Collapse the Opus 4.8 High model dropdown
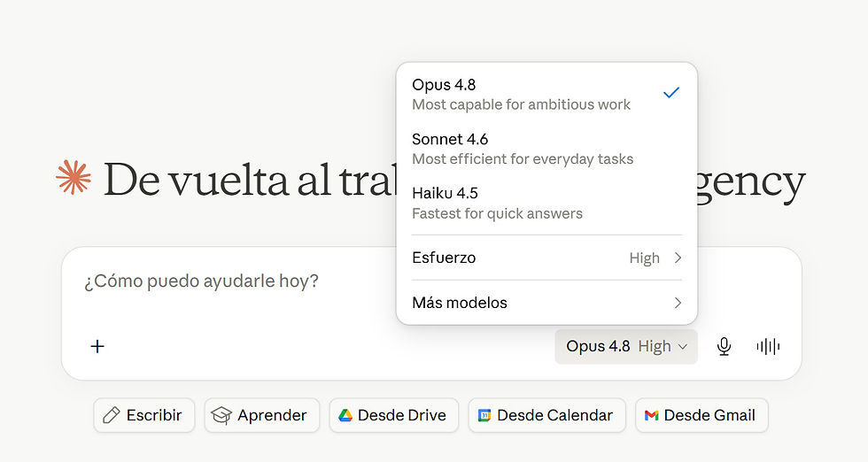This screenshot has height=462, width=868. tap(626, 346)
